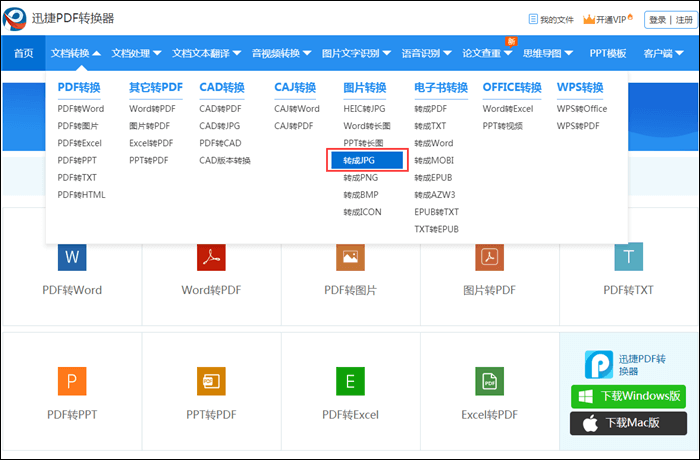Open the PDF转PPT tile icon
Screen dimensions: 700x460
72,381
